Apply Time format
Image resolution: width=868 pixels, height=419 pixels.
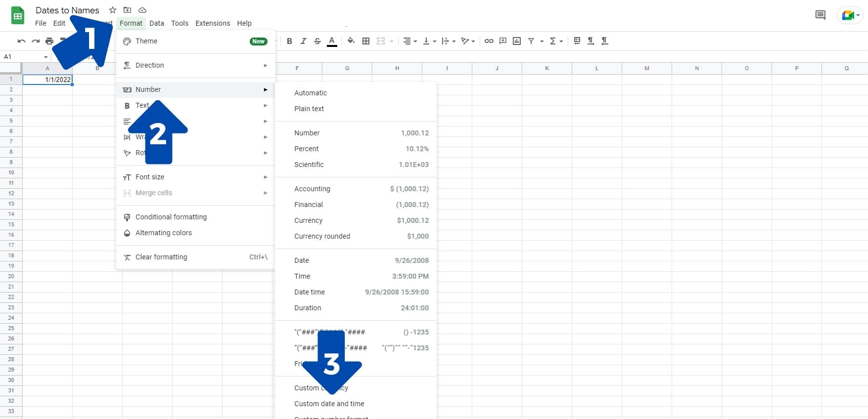tap(356, 276)
